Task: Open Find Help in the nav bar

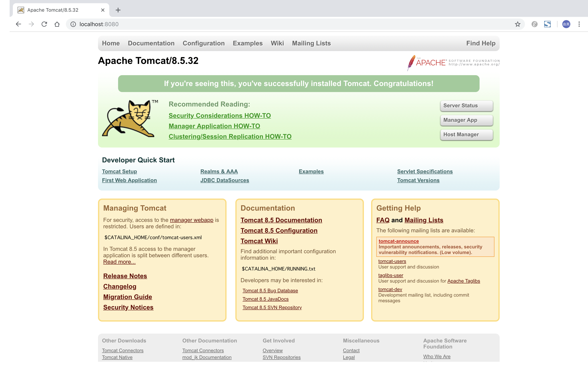Action: pyautogui.click(x=481, y=43)
